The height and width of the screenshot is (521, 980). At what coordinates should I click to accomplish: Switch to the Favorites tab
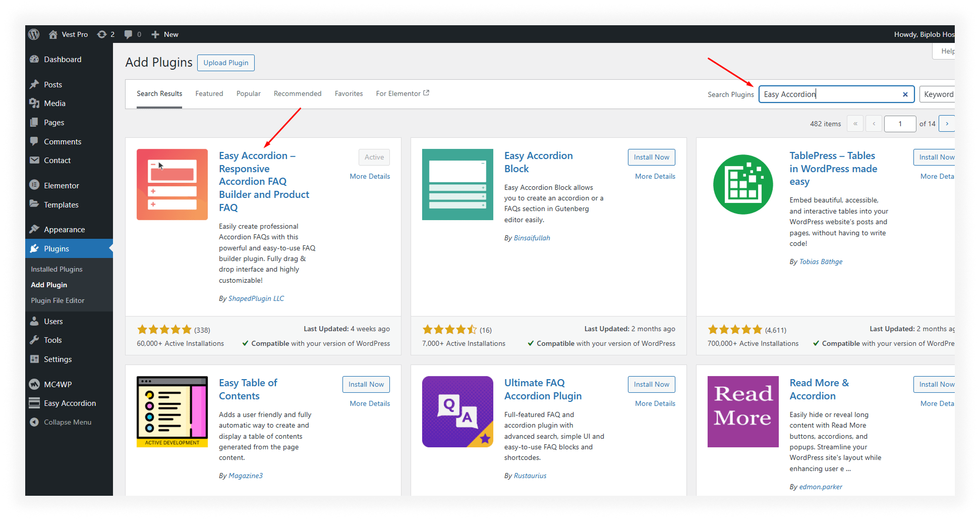[349, 93]
